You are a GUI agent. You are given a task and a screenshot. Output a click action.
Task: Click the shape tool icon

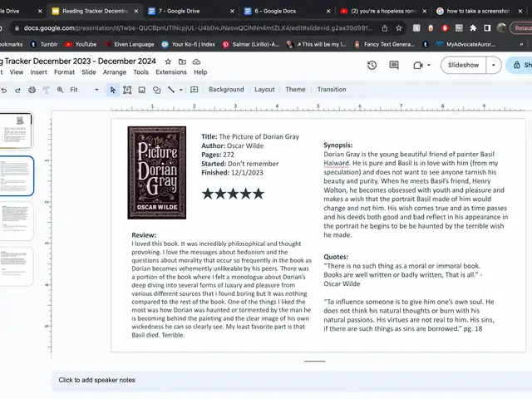coord(156,90)
